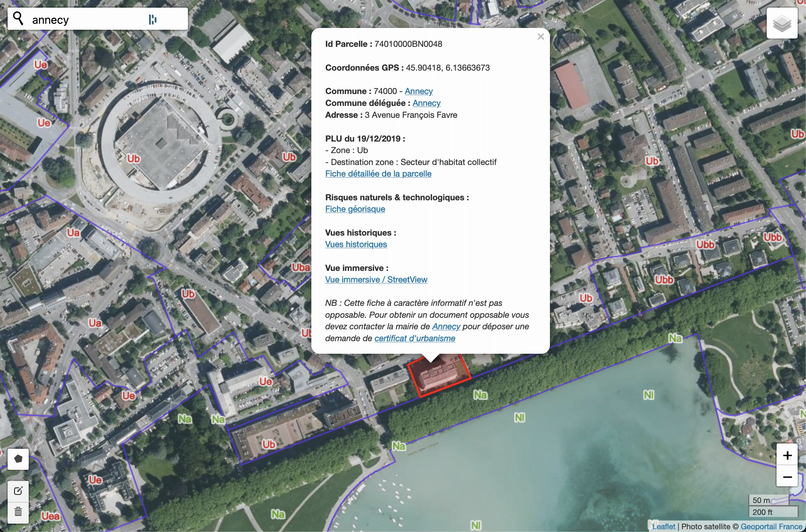This screenshot has width=806, height=532.
Task: Open Vue immersive / StreetView link
Action: point(376,280)
